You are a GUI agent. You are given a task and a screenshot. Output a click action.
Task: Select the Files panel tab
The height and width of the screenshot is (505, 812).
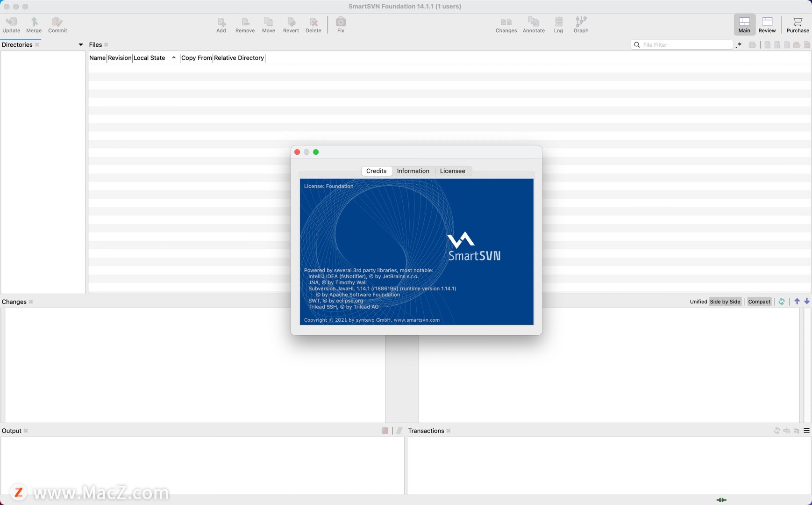coord(95,45)
